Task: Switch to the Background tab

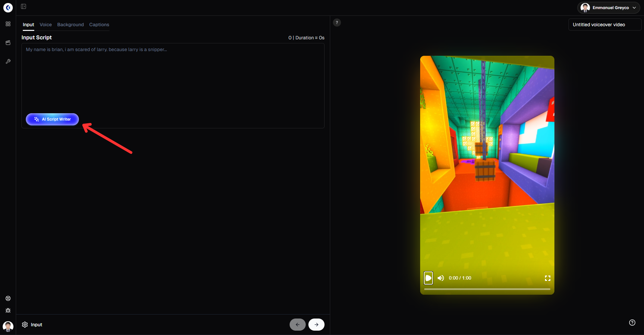Action: coord(70,25)
